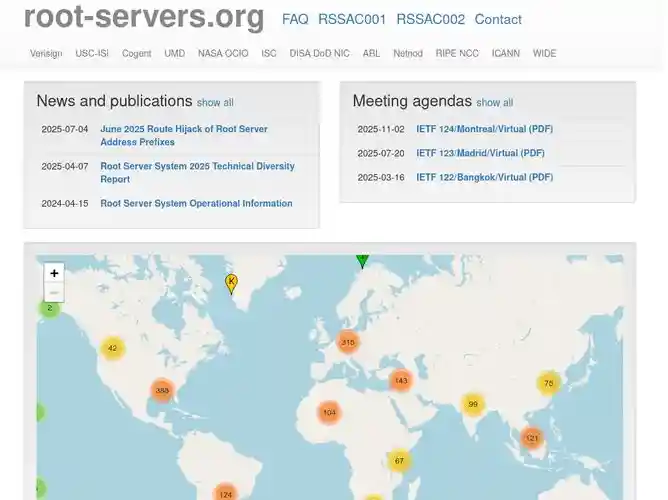The width and height of the screenshot is (668, 500).
Task: Open IETF 122 Bangkok agenda PDF
Action: click(x=484, y=177)
